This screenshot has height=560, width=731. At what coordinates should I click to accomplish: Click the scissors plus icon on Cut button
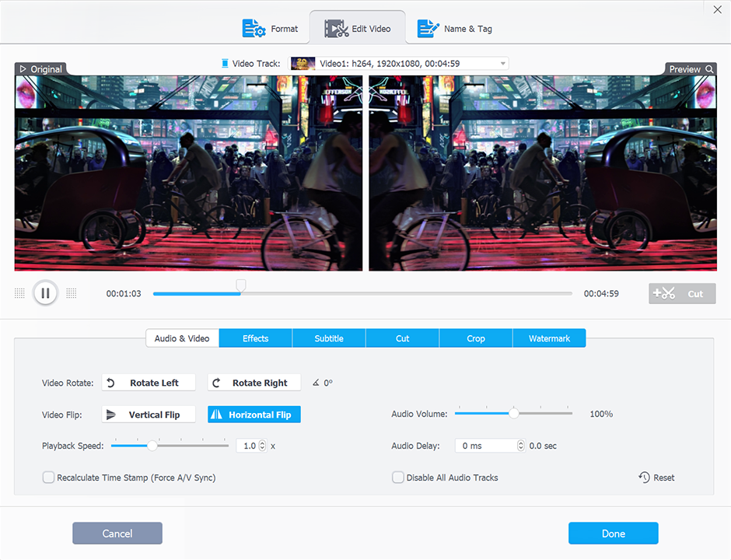664,293
